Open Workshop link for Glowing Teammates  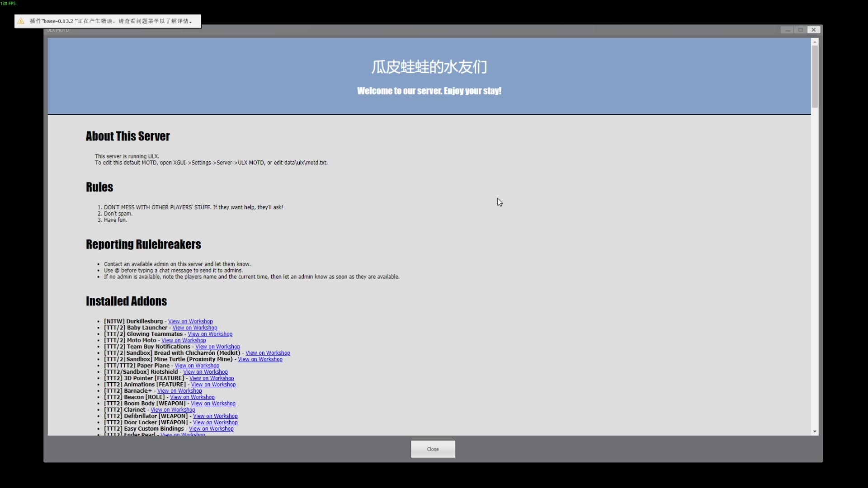tap(210, 334)
